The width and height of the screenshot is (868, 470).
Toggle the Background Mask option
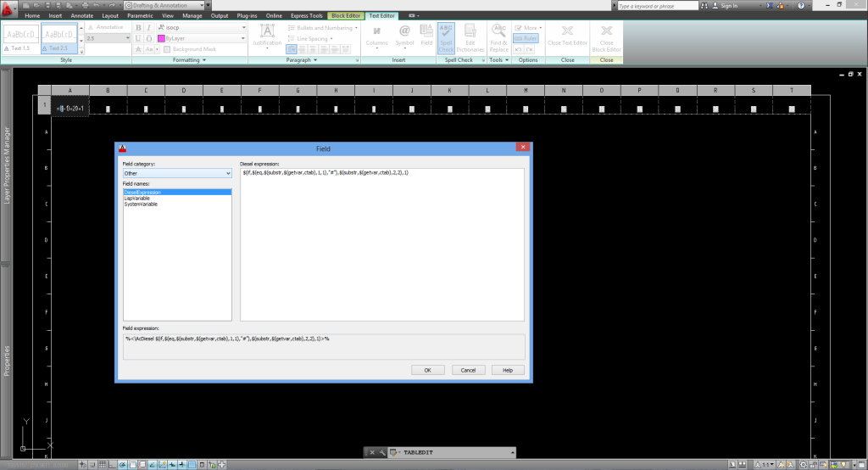point(190,49)
